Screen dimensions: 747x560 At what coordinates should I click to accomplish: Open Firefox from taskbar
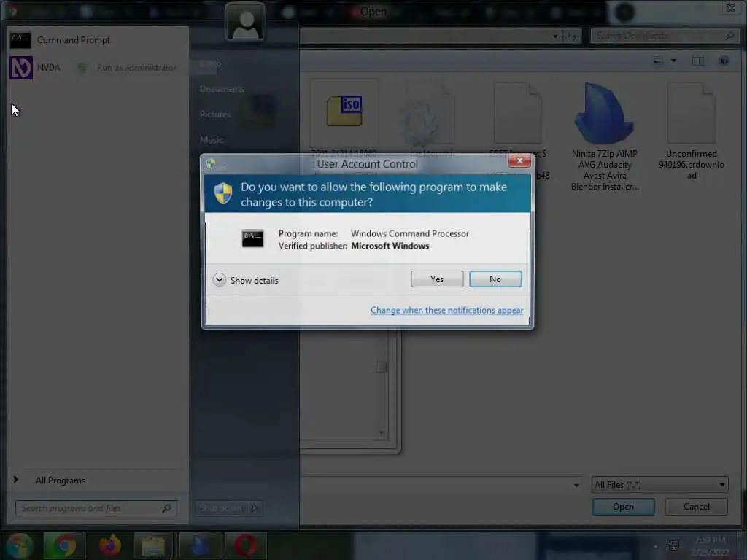110,545
